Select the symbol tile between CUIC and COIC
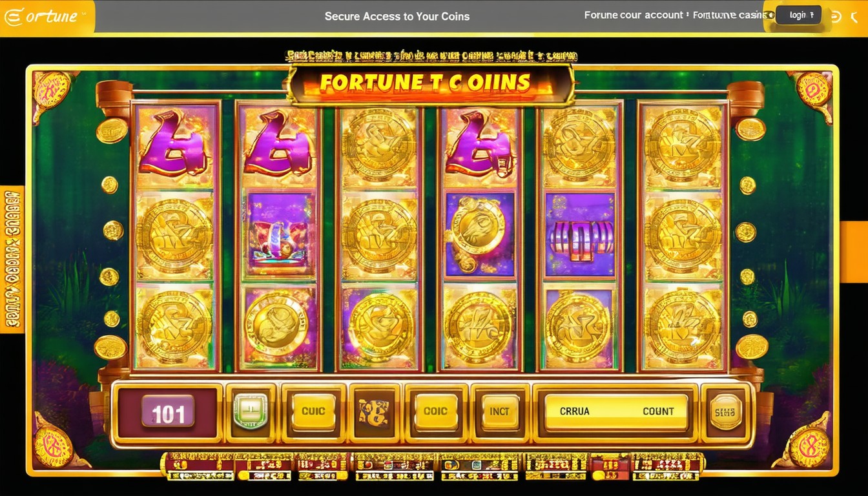Screen dimensions: 868x496 click(373, 412)
